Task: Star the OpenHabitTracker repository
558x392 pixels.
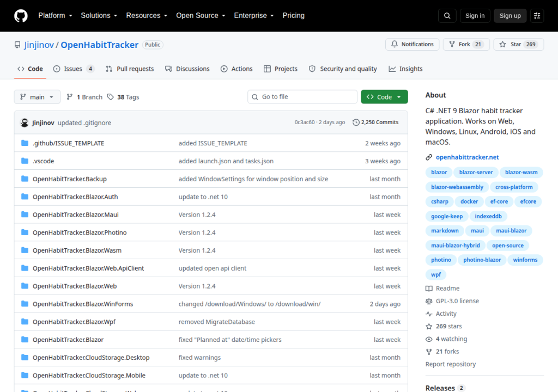Action: tap(519, 44)
